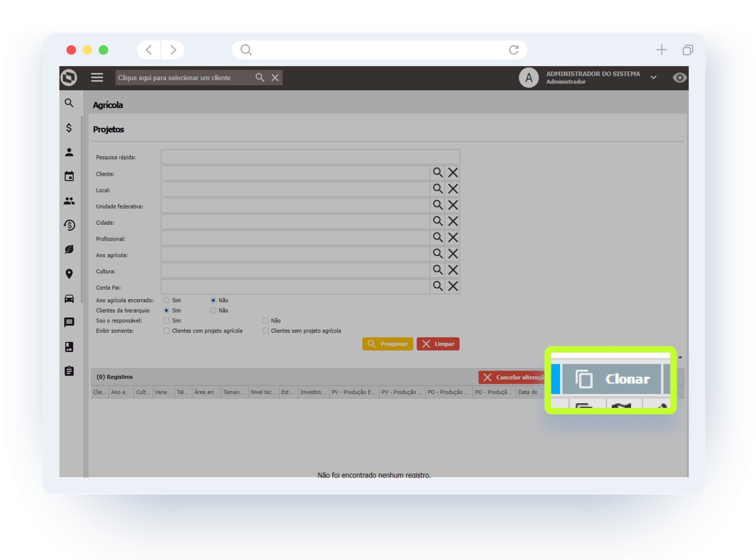756x560 pixels.
Task: Open lookup search for Conta Pai
Action: tap(438, 286)
